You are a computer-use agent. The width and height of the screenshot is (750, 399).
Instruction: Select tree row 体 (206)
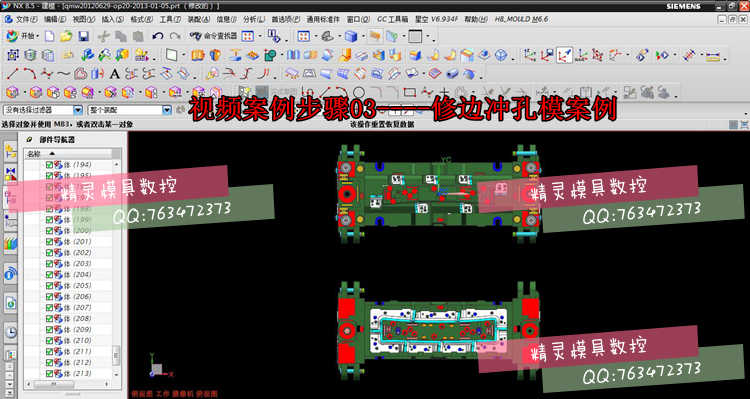tap(68, 297)
